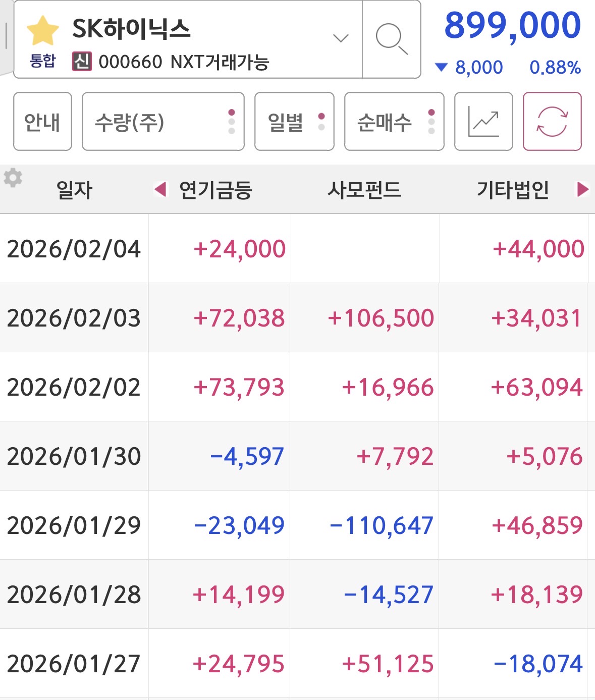Tap the 연기금등 column header
595x700 pixels.
215,190
